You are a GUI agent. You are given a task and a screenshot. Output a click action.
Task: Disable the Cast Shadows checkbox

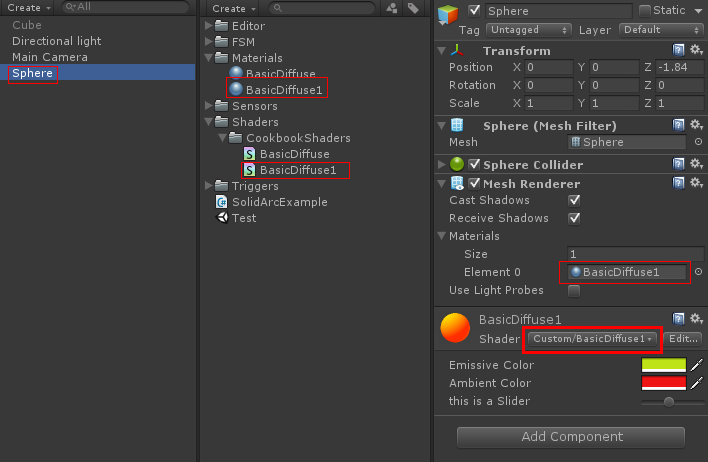[574, 200]
